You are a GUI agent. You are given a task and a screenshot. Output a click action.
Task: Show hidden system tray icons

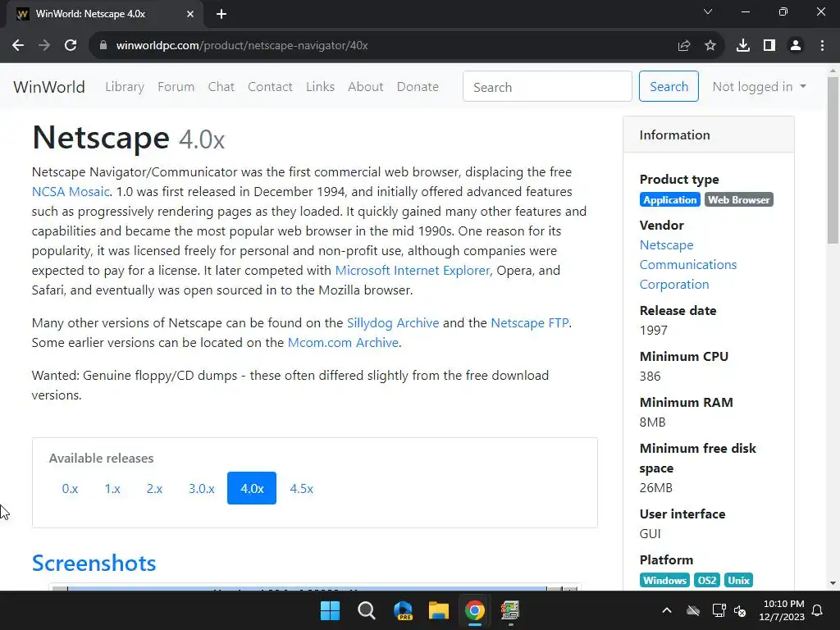pos(667,610)
